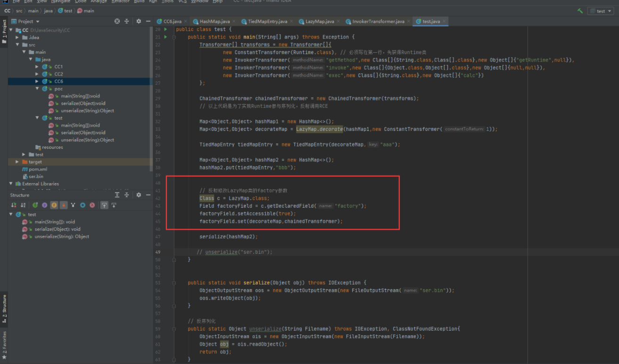Select the resources folder in the tree
Image resolution: width=619 pixels, height=364 pixels.
(x=49, y=147)
